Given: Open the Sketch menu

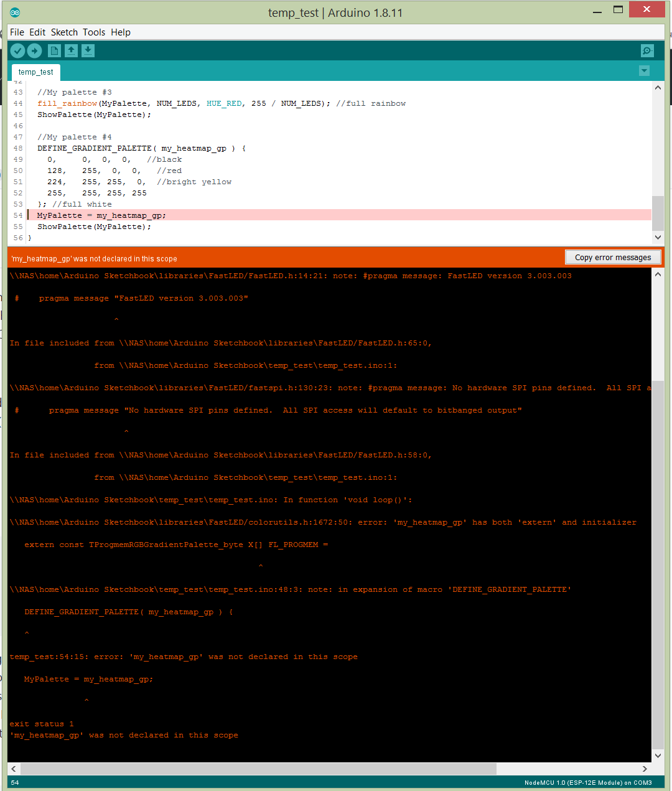Looking at the screenshot, I should (64, 32).
